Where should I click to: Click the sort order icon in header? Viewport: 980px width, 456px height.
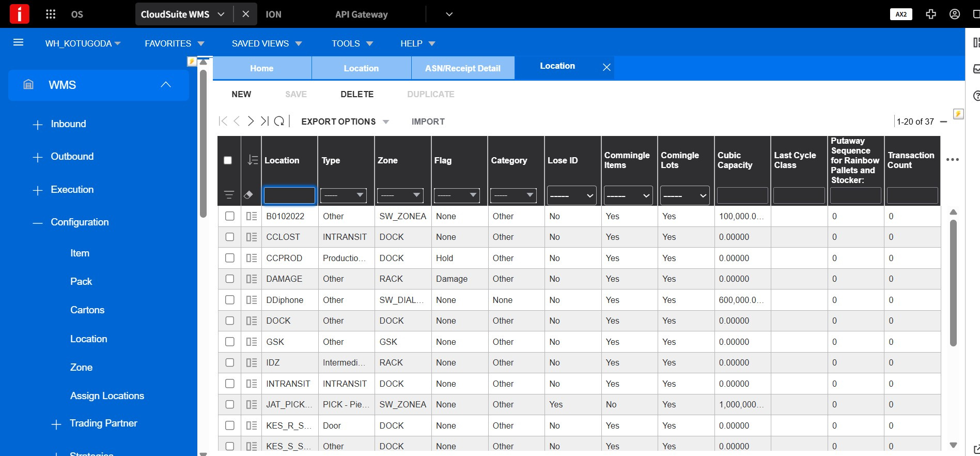click(252, 160)
